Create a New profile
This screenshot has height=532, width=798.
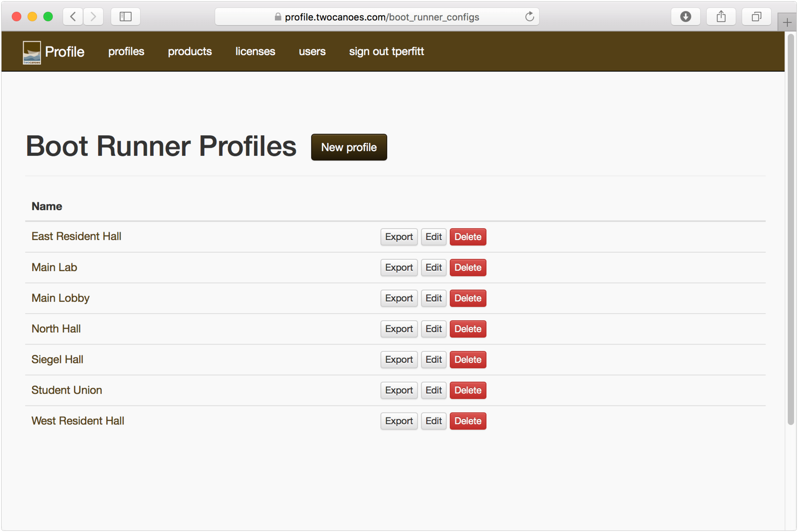pos(349,147)
